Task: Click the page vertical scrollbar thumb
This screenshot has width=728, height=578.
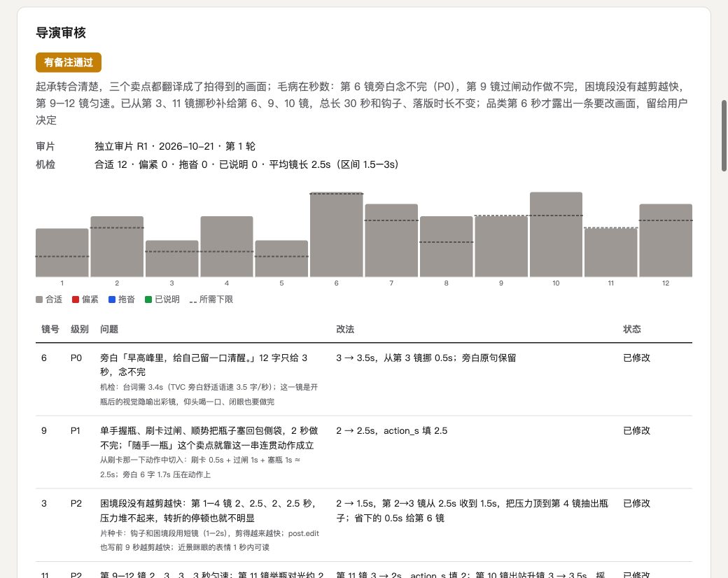Action: pos(724,136)
